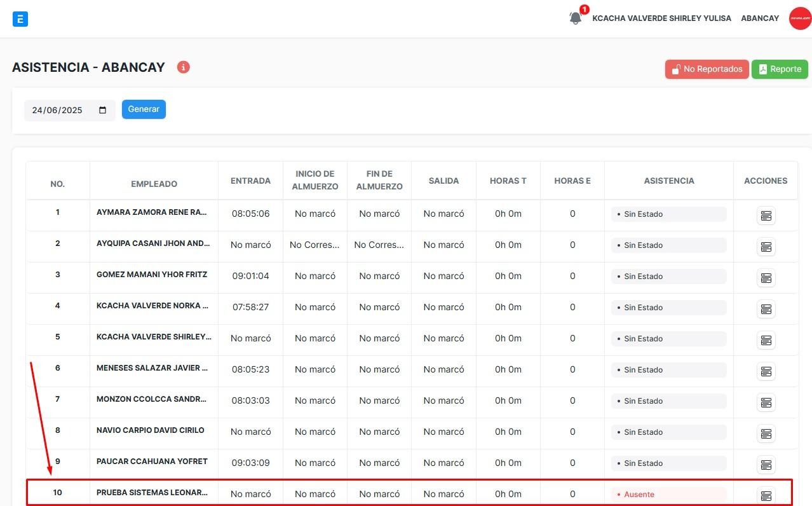
Task: Open the date picker calendar icon
Action: click(x=103, y=110)
